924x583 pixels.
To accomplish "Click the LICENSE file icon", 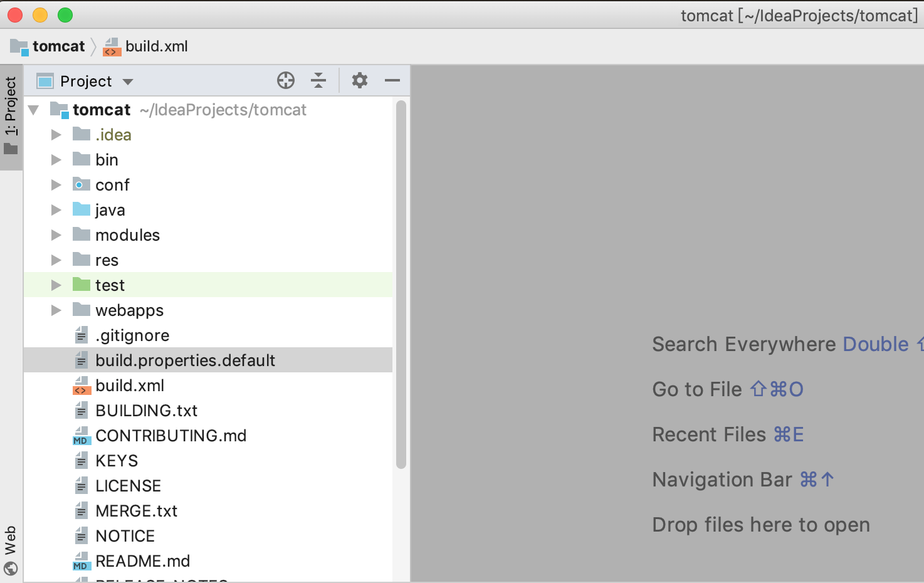I will click(81, 486).
